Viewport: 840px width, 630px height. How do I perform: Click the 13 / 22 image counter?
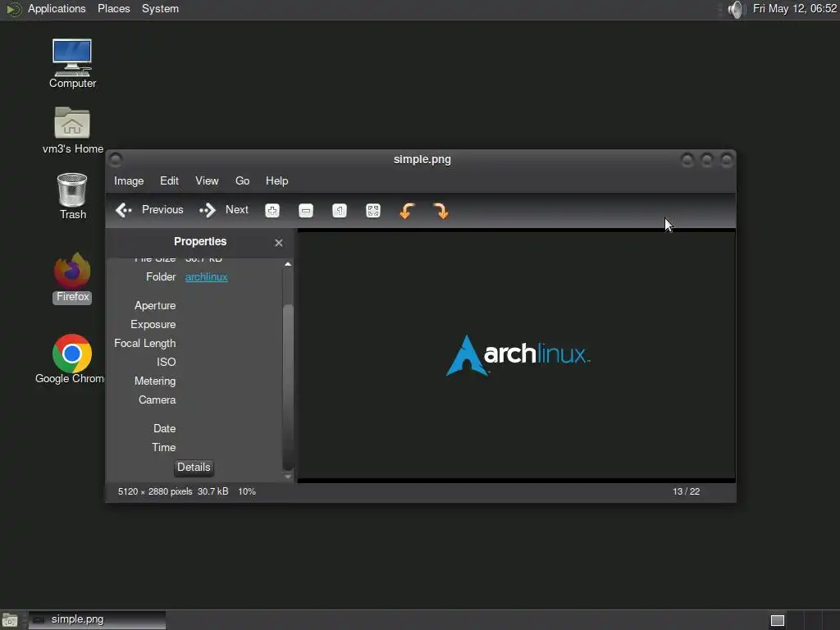(x=687, y=492)
